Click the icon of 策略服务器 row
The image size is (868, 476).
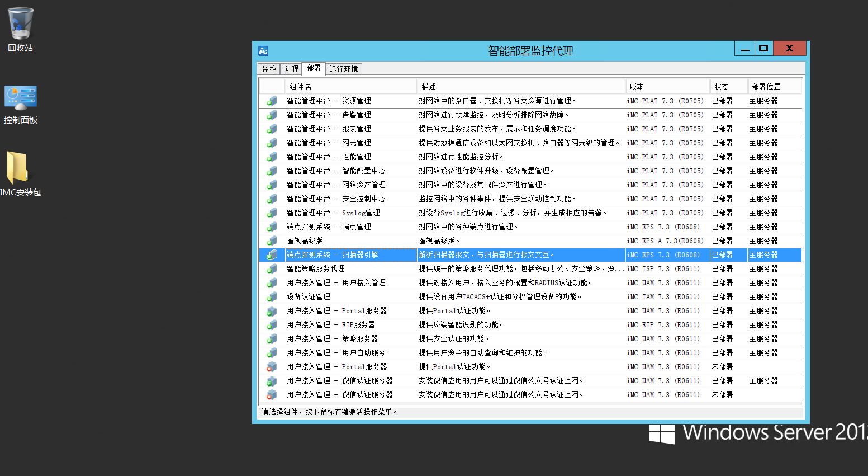pos(272,339)
